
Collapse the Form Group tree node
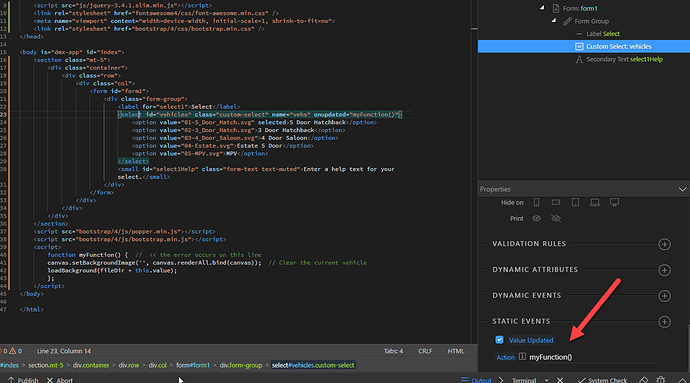tap(554, 20)
